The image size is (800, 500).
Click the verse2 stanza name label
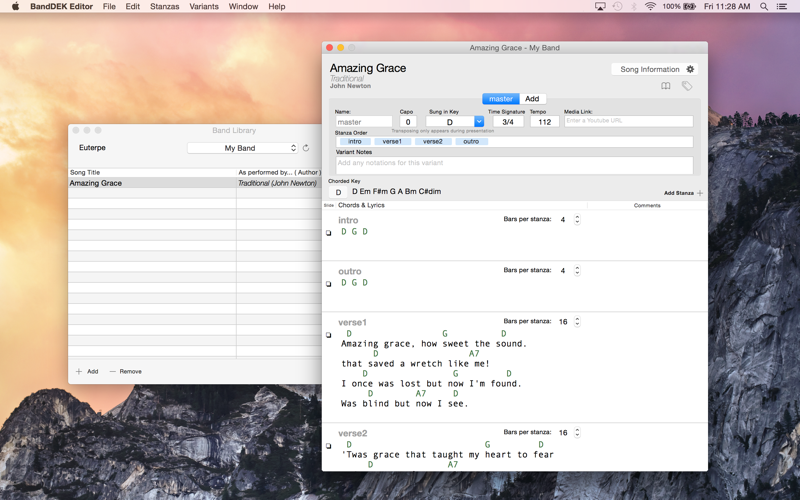[x=353, y=433]
